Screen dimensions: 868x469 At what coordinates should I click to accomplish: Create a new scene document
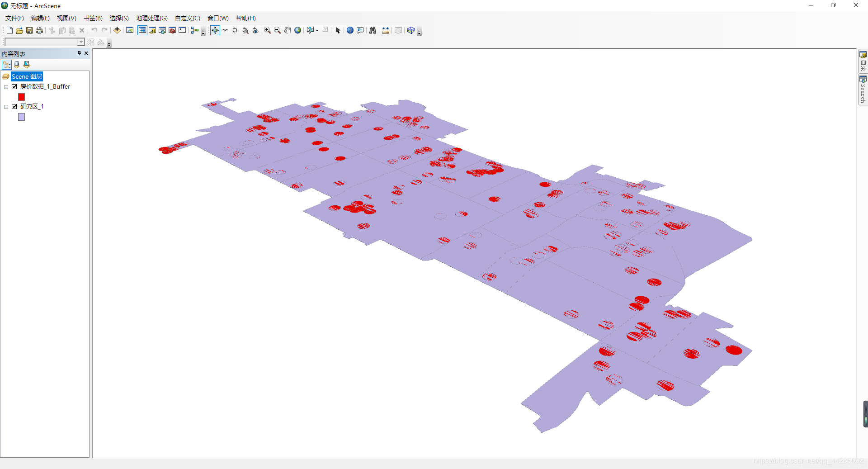tap(9, 30)
